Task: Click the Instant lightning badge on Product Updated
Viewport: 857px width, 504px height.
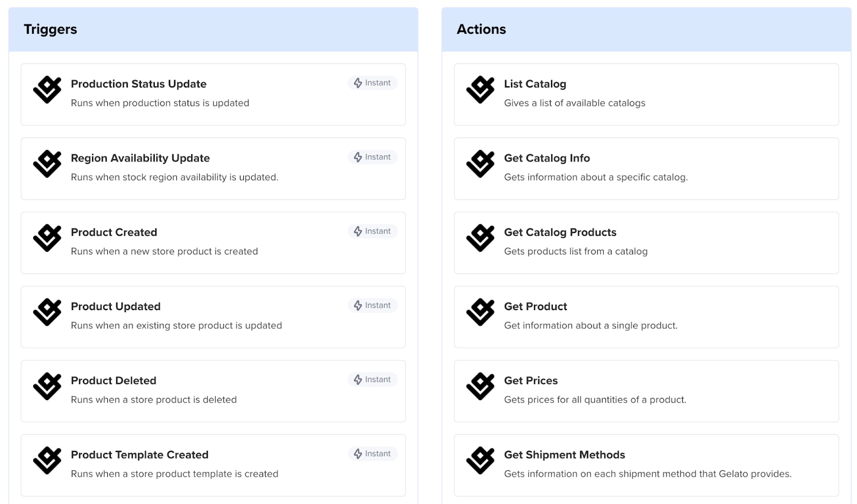Action: (372, 305)
